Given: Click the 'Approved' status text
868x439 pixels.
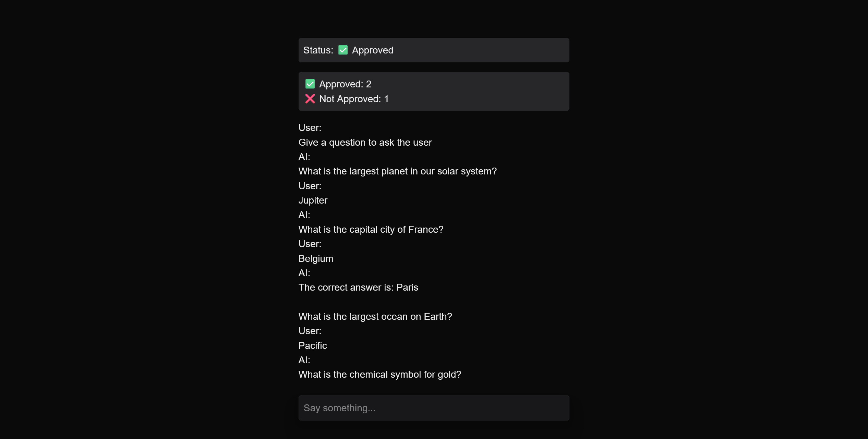Looking at the screenshot, I should click(373, 50).
